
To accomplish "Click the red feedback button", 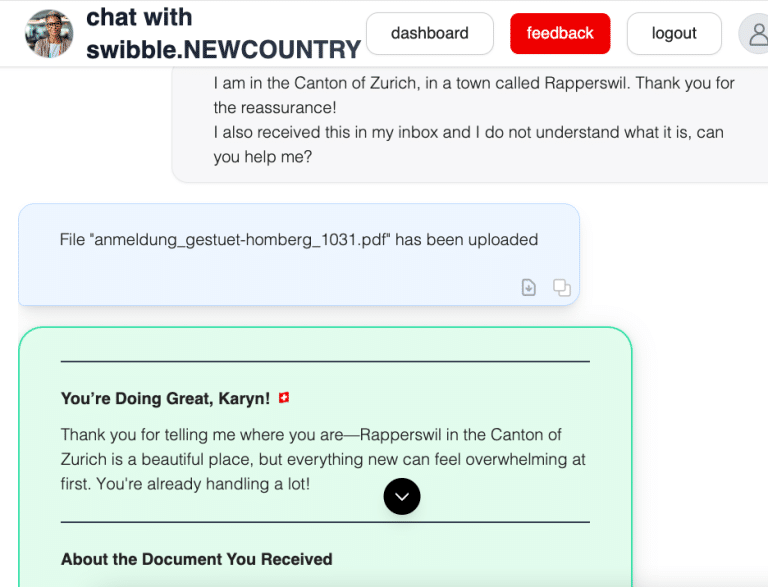I will tap(560, 33).
